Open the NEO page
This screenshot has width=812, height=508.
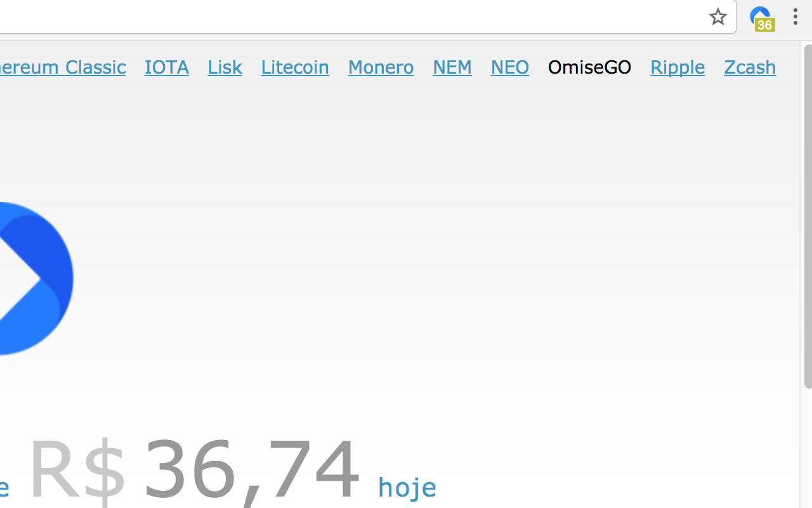tap(510, 67)
